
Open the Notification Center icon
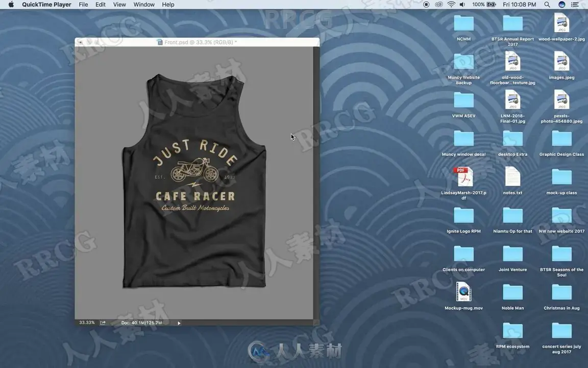click(575, 5)
